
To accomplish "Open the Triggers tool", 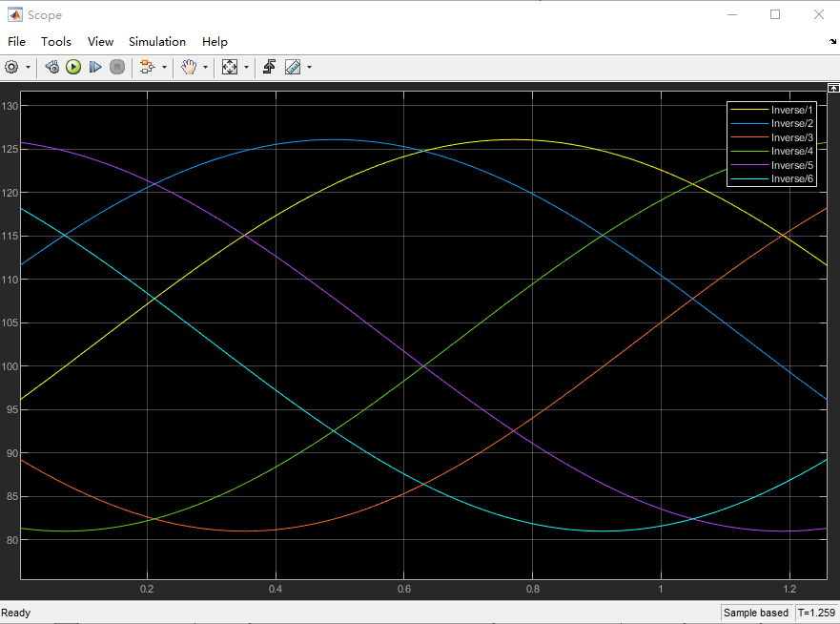I will pyautogui.click(x=270, y=67).
